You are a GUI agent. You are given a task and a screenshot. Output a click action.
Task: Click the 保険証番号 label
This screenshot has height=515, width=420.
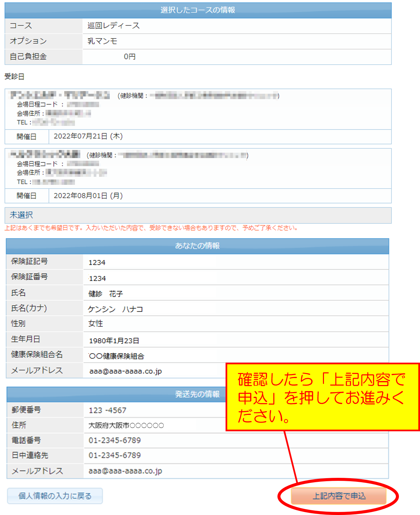(29, 277)
